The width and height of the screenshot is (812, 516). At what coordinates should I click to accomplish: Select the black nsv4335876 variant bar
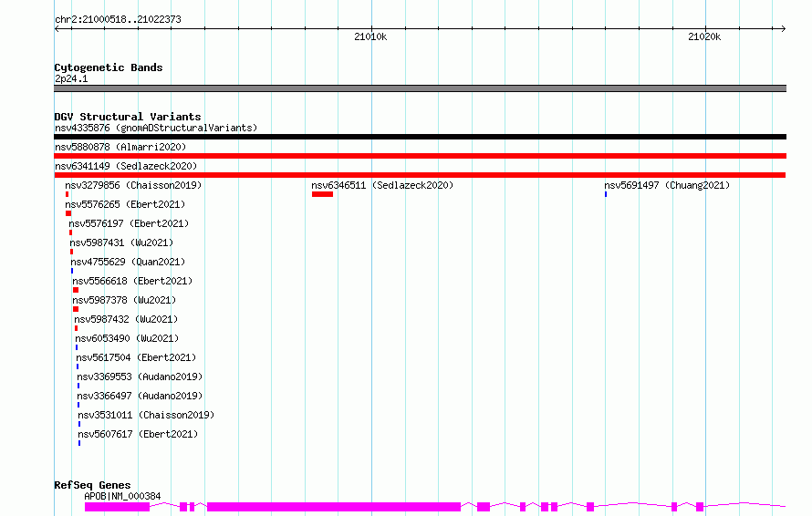pyautogui.click(x=420, y=137)
